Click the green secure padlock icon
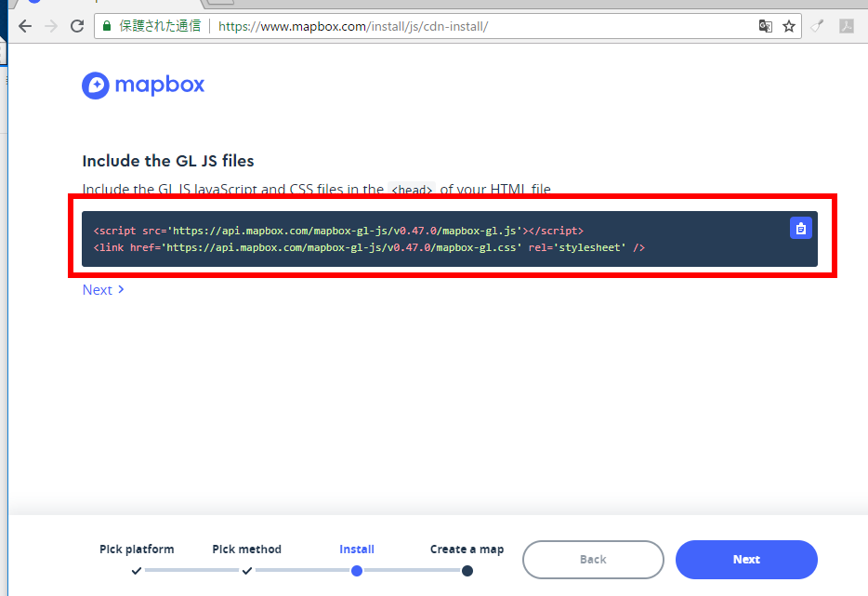This screenshot has width=868, height=596. click(107, 26)
